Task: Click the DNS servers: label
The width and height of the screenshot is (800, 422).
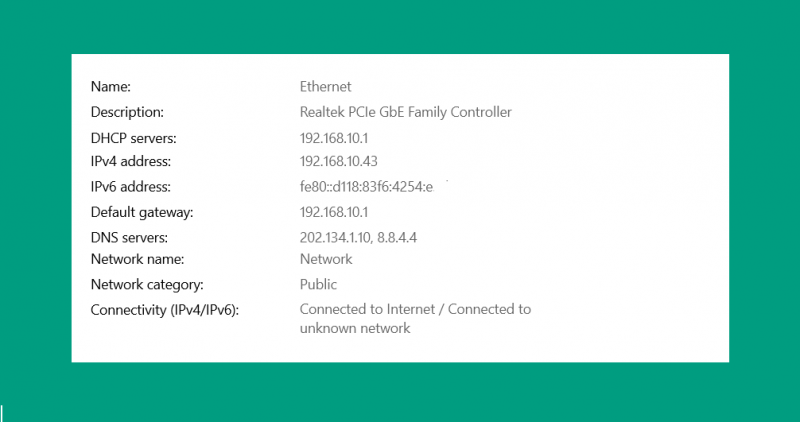Action: [129, 238]
